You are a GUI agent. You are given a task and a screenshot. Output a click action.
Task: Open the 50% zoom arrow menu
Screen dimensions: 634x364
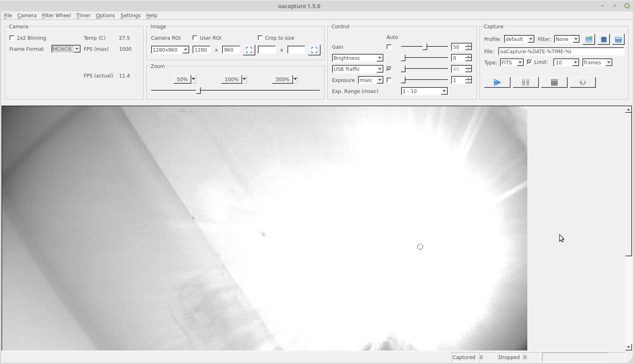pos(193,79)
